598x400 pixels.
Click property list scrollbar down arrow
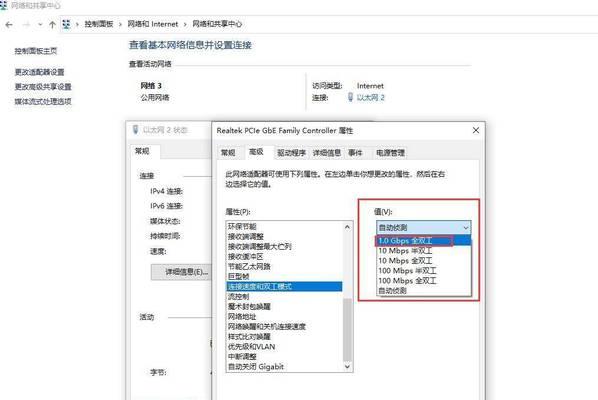point(347,366)
